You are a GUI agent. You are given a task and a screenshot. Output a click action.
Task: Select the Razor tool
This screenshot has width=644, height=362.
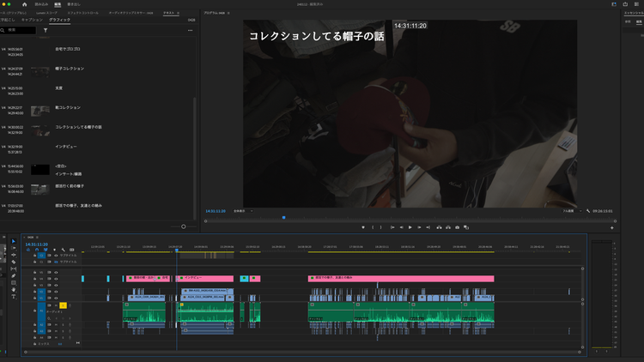(x=14, y=262)
